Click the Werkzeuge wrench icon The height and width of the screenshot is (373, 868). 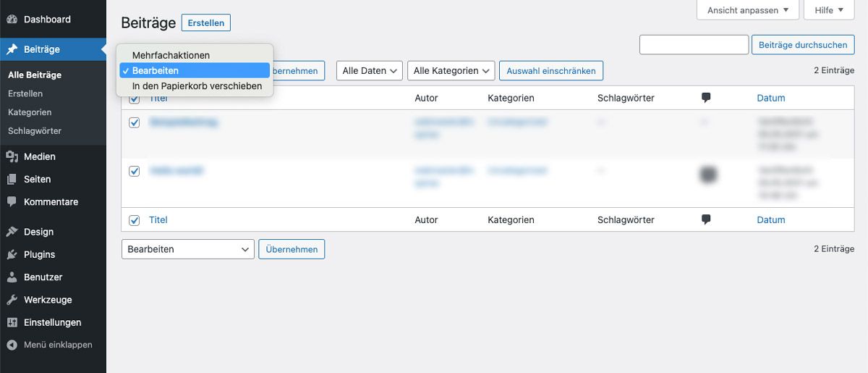(x=12, y=300)
